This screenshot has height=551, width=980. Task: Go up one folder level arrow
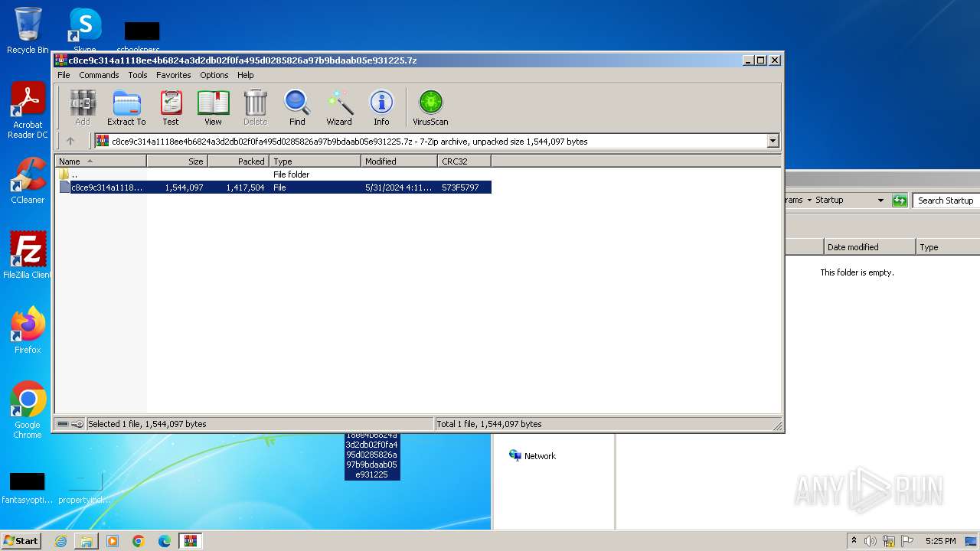70,141
